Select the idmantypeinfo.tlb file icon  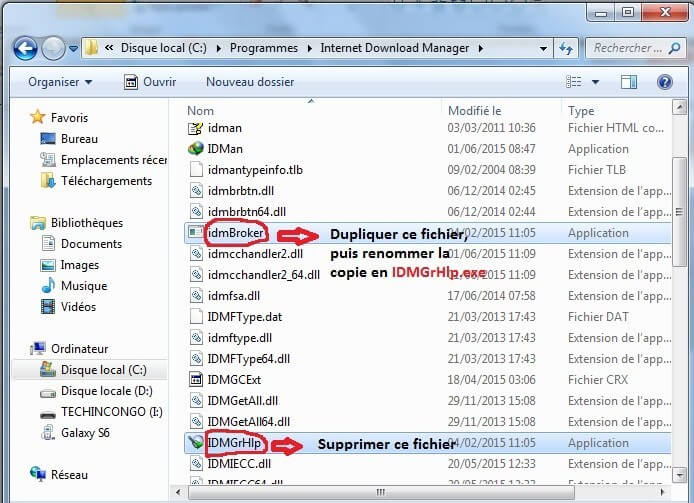tap(196, 170)
